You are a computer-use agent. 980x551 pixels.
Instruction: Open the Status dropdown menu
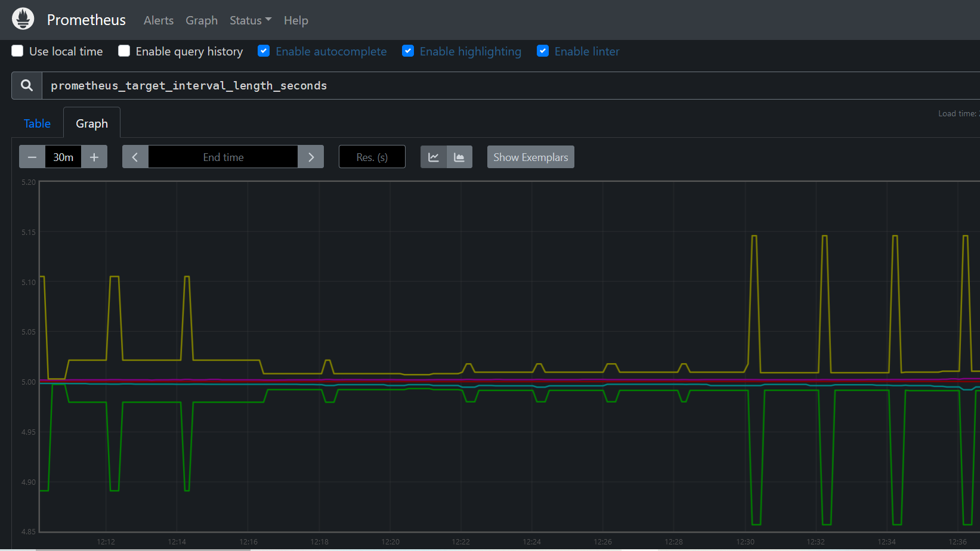tap(251, 20)
